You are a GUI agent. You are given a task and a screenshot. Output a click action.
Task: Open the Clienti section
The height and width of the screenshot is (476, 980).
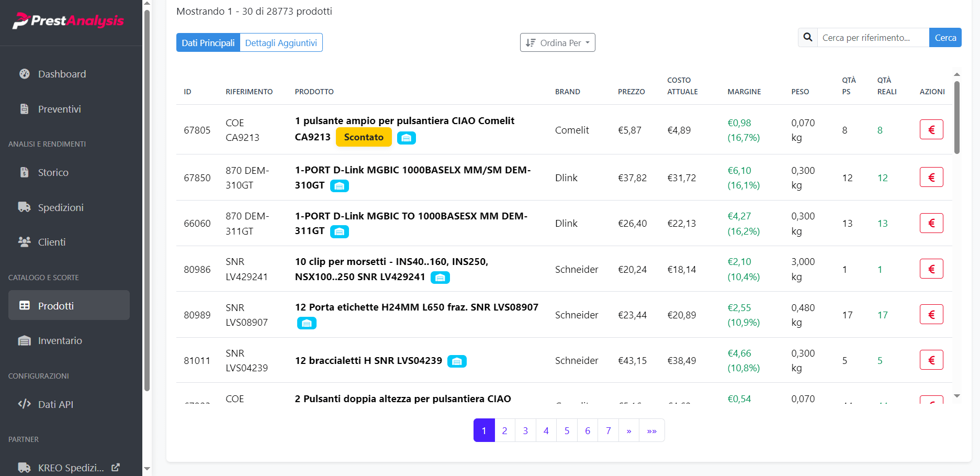point(52,242)
